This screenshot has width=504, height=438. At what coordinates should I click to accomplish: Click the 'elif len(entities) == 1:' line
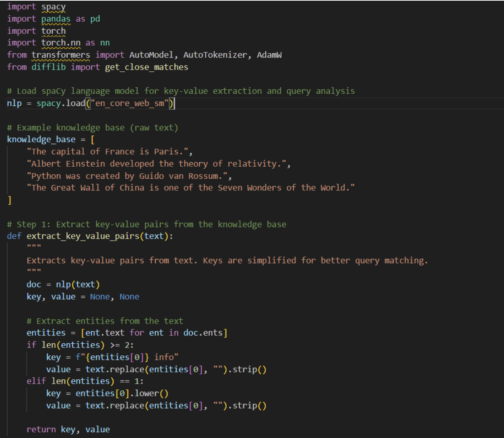85,381
